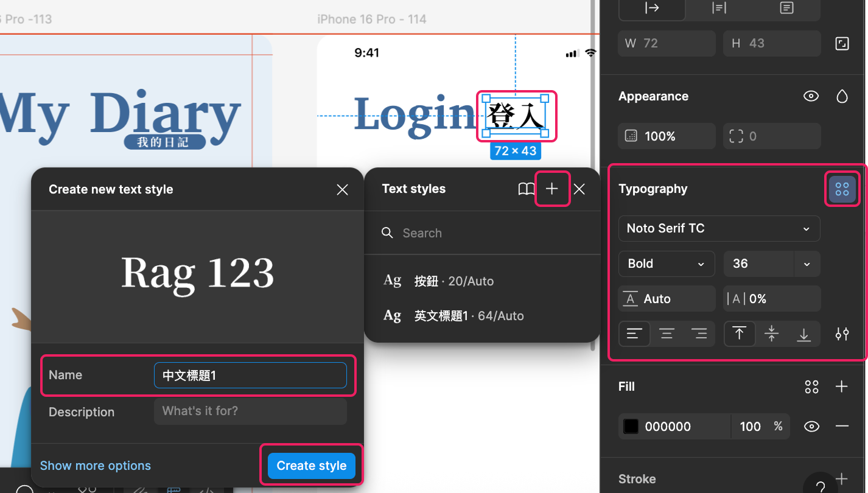Viewport: 868px width, 493px height.
Task: Select the 按鈕 20/Auto text style
Action: (x=453, y=281)
